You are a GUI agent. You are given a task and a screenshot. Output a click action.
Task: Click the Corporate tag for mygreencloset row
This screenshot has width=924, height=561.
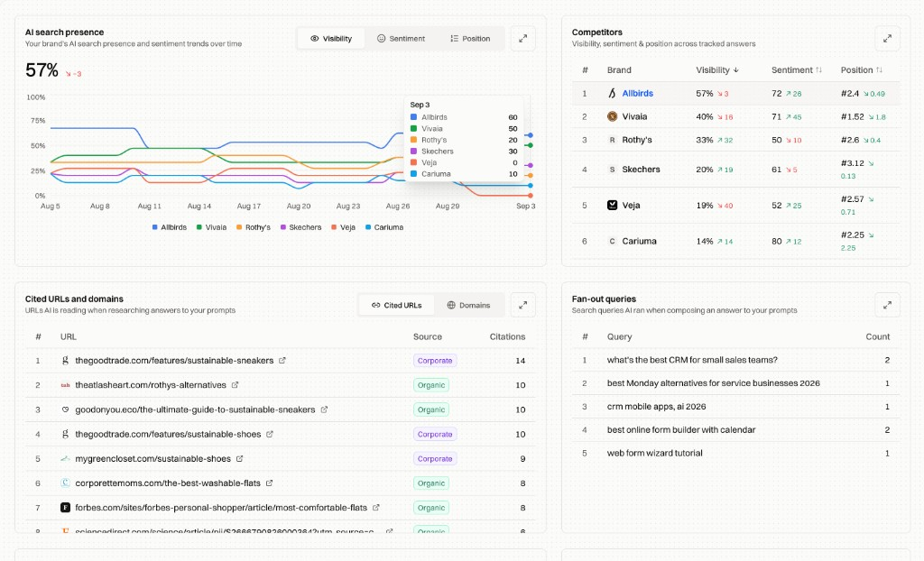click(435, 458)
